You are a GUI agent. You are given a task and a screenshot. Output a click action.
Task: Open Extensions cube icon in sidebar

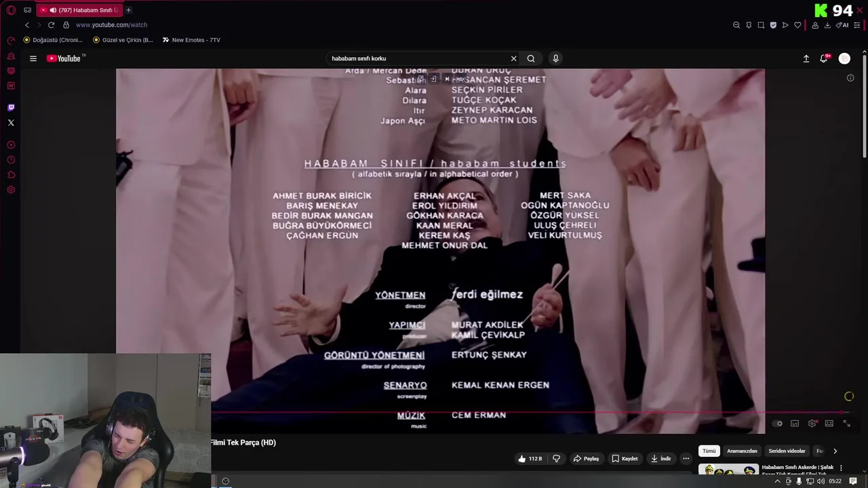(x=11, y=175)
